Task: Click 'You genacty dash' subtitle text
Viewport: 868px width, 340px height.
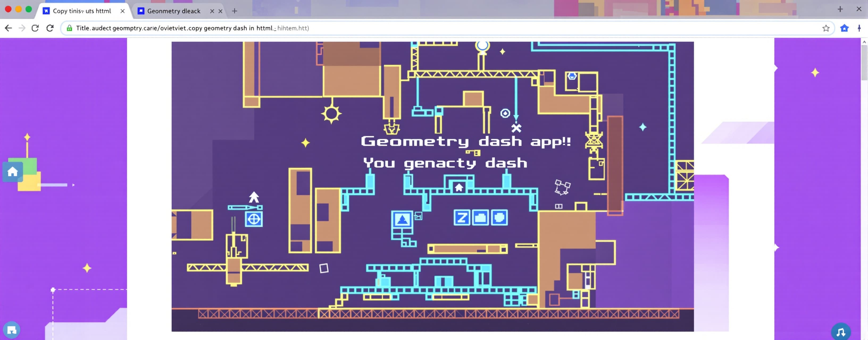Action: [445, 163]
